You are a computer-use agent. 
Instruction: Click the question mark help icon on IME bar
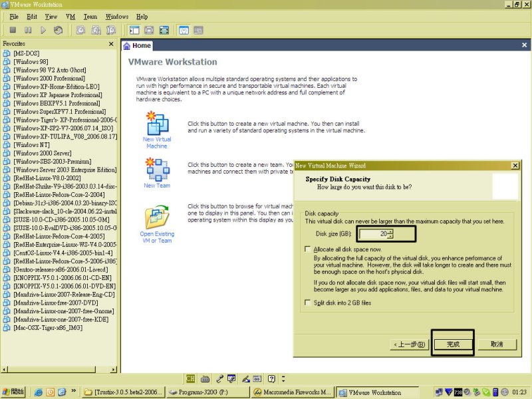click(271, 378)
